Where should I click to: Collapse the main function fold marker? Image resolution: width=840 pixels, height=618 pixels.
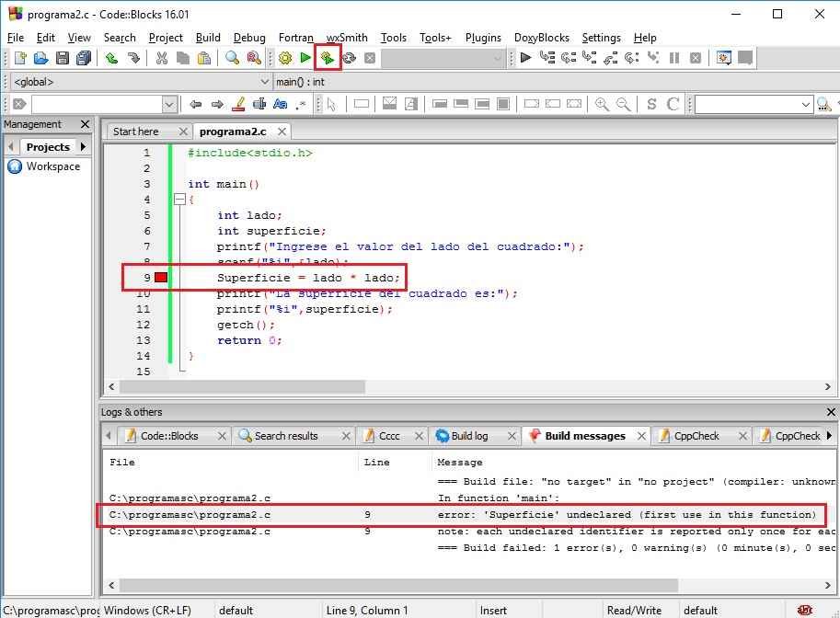click(179, 200)
